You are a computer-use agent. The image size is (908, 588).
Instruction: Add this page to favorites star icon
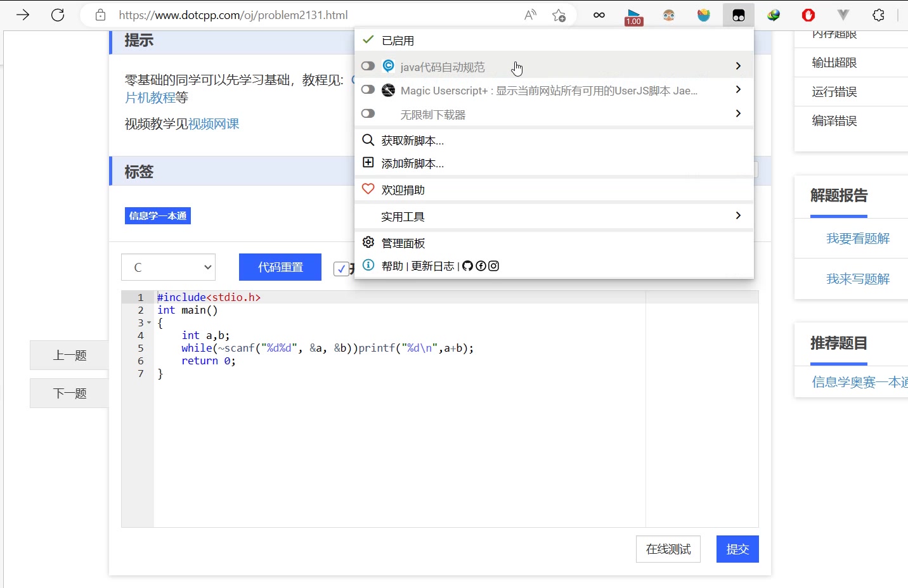(x=559, y=15)
